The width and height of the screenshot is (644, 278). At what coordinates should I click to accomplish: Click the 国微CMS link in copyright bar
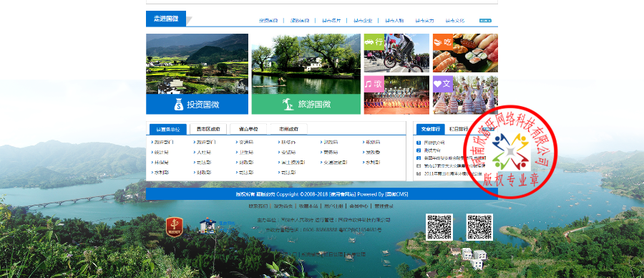pyautogui.click(x=396, y=194)
